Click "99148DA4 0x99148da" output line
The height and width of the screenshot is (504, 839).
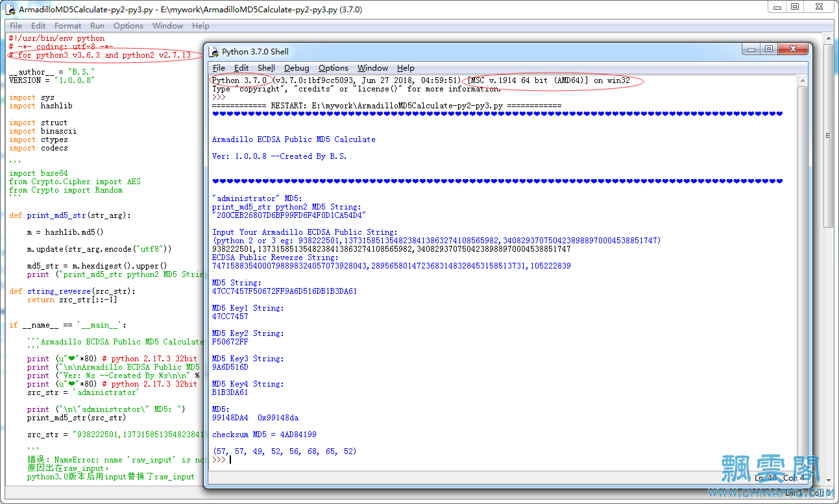pyautogui.click(x=255, y=418)
